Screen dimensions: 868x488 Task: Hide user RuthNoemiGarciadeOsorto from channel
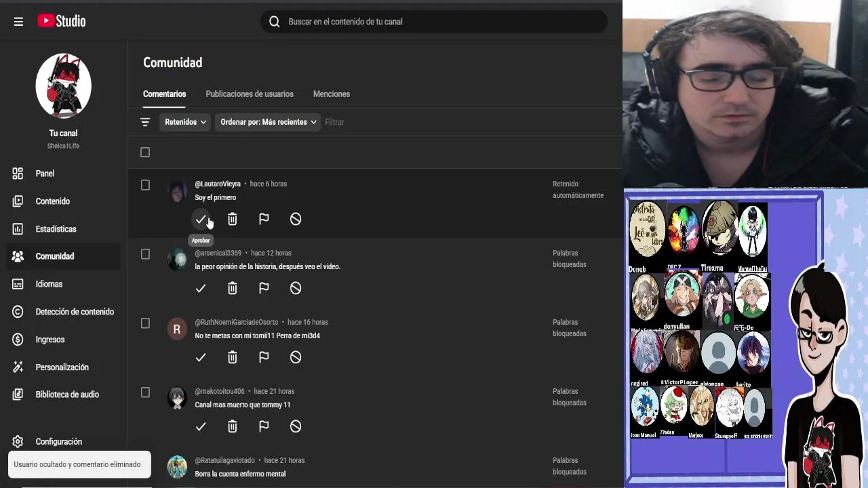pyautogui.click(x=296, y=357)
